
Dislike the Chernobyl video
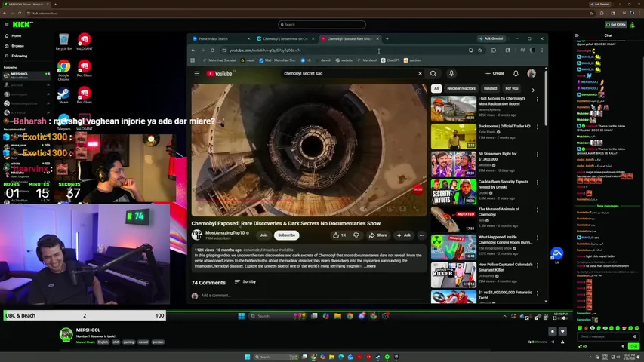click(356, 235)
